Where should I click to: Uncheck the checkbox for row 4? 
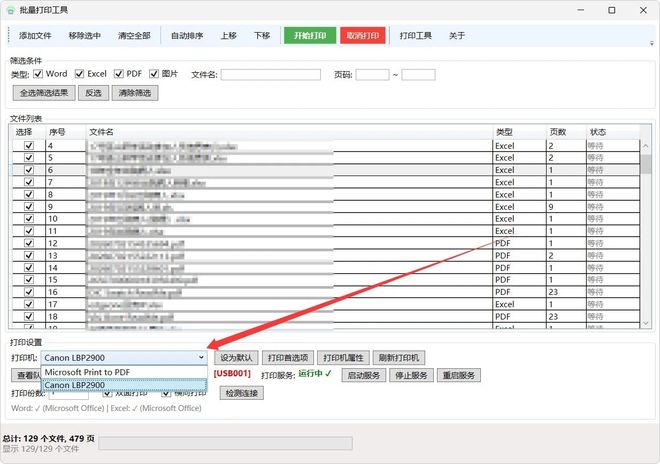[29, 146]
